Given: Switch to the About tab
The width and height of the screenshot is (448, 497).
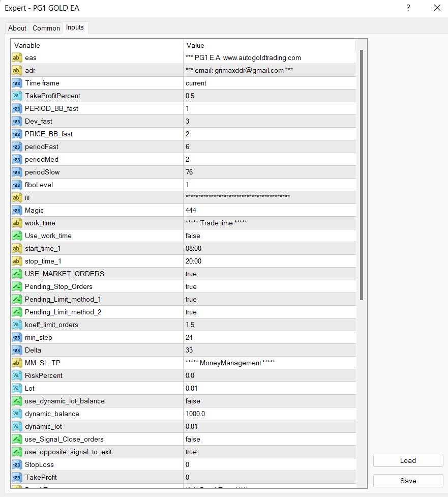Looking at the screenshot, I should (17, 28).
